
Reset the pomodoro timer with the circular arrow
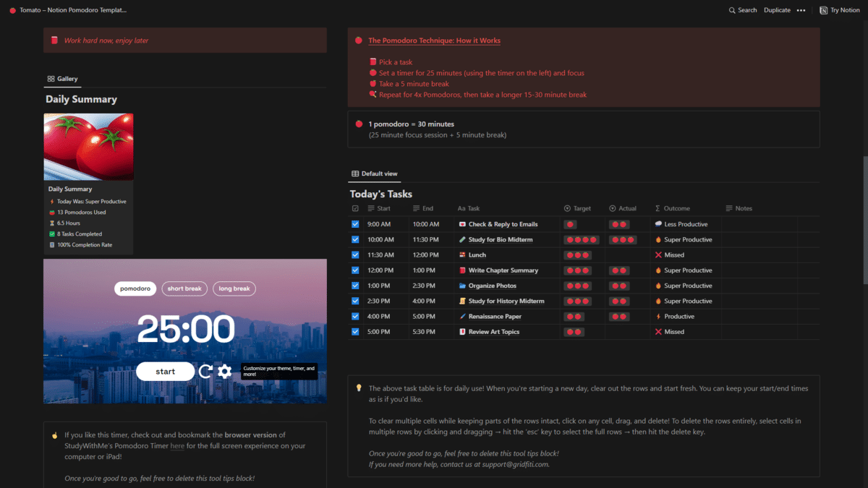(205, 372)
